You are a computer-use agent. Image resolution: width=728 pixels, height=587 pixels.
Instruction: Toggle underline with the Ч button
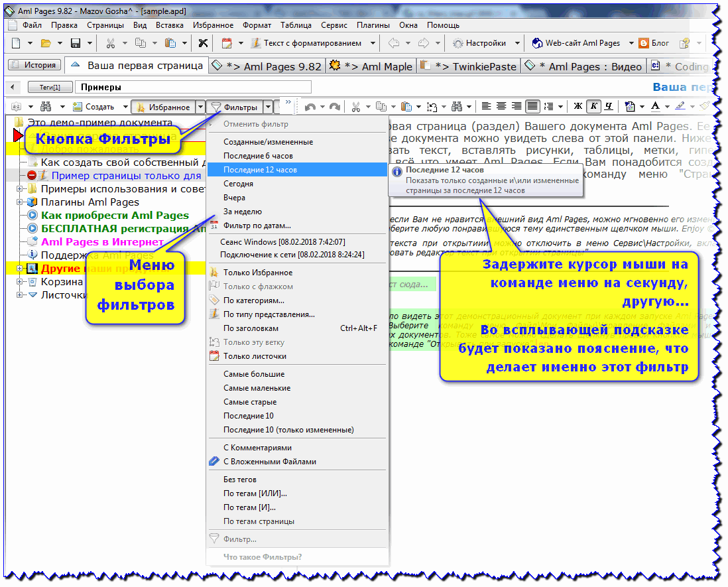click(609, 106)
